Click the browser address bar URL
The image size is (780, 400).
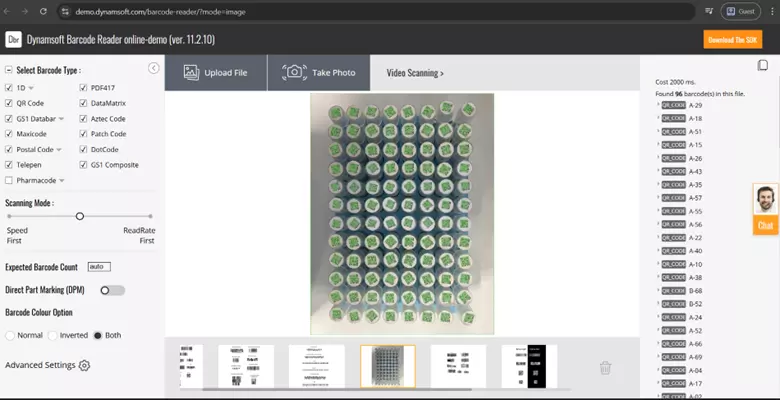(x=160, y=12)
